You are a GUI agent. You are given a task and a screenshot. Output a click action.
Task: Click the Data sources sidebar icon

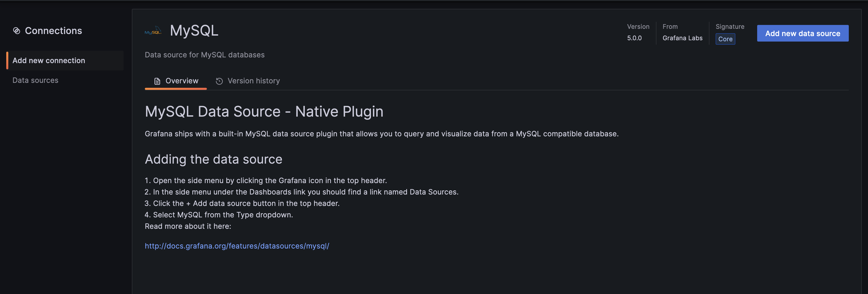point(35,80)
